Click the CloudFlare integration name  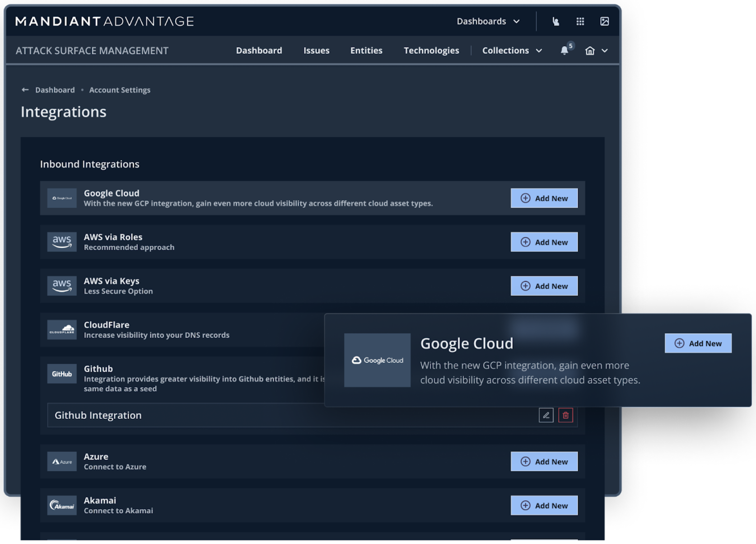pos(107,325)
